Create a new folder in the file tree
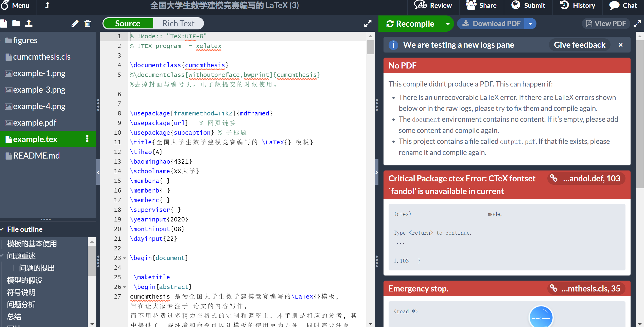 [x=16, y=23]
